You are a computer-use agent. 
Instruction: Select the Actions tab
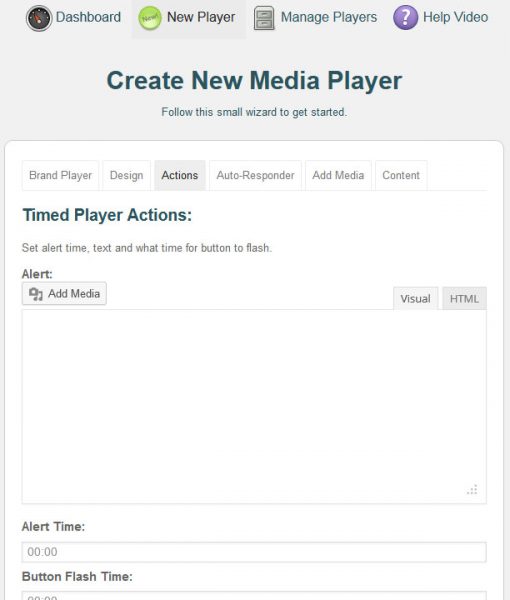pos(180,175)
